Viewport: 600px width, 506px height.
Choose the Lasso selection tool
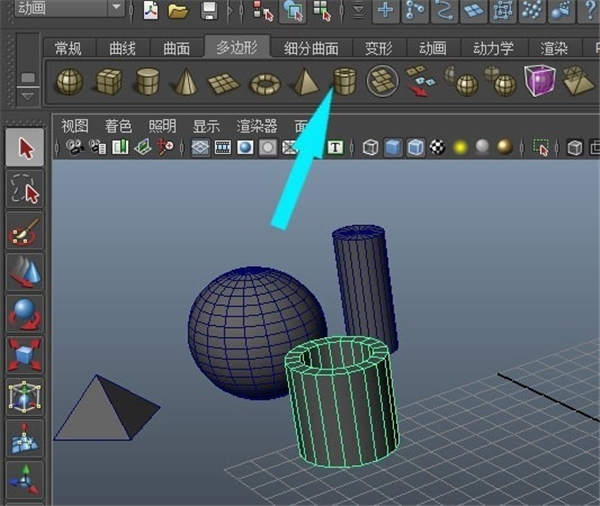[x=25, y=189]
